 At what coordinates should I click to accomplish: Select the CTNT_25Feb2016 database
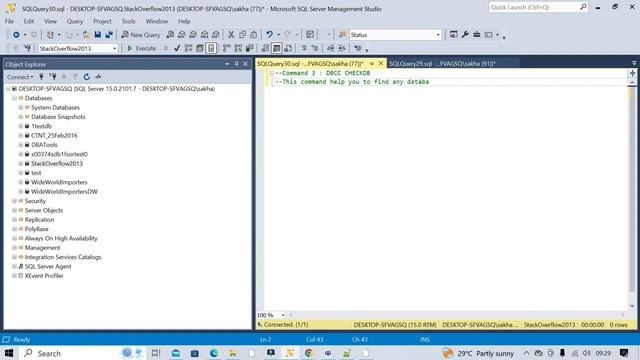(54, 135)
